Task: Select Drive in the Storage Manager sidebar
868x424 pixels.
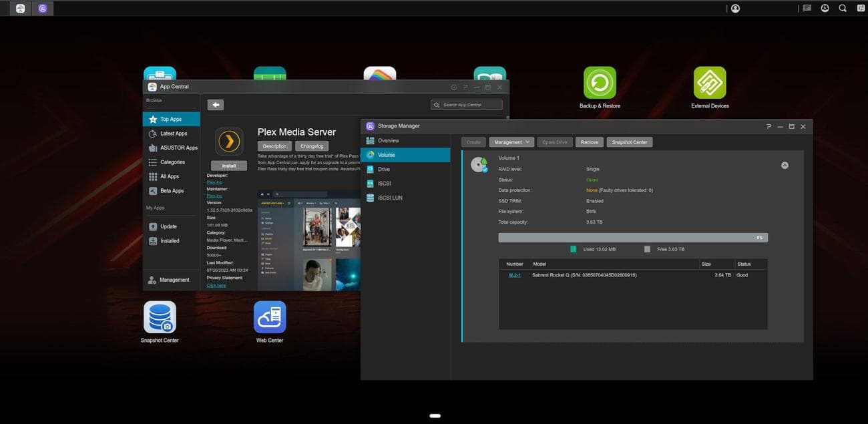Action: [383, 169]
